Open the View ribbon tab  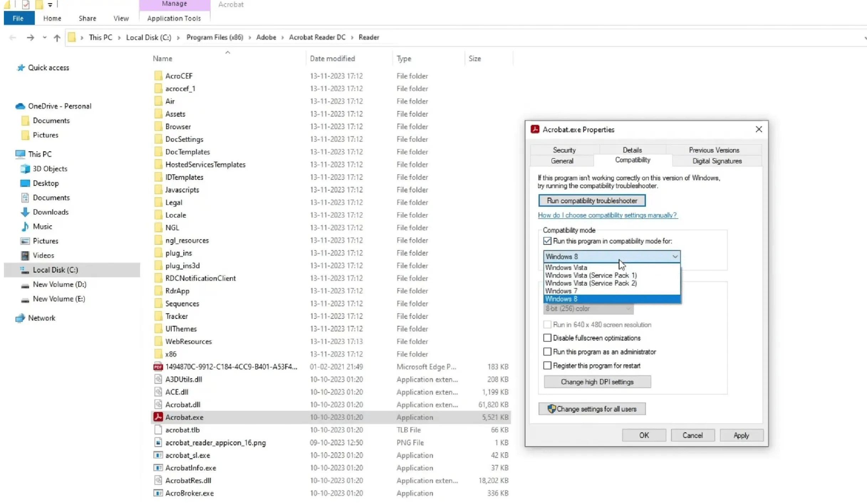(120, 18)
